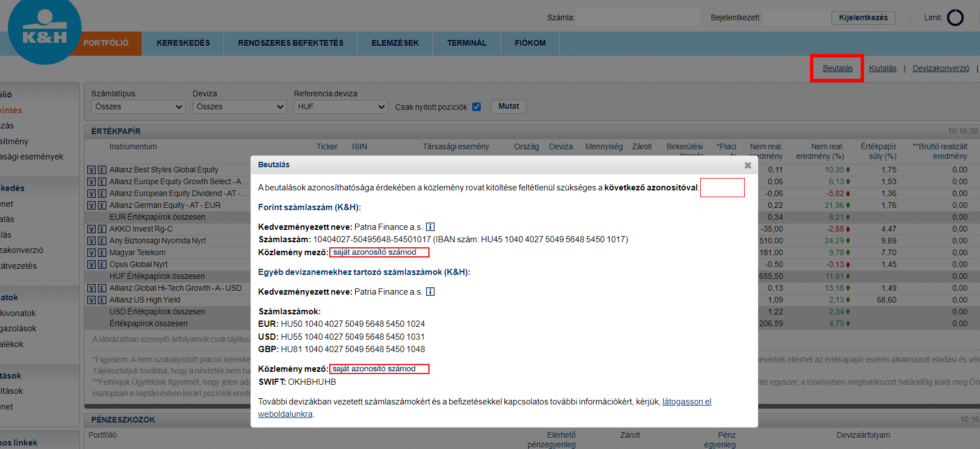
Task: Click the E icon for Allianz European Equity Dividend
Action: (102, 193)
